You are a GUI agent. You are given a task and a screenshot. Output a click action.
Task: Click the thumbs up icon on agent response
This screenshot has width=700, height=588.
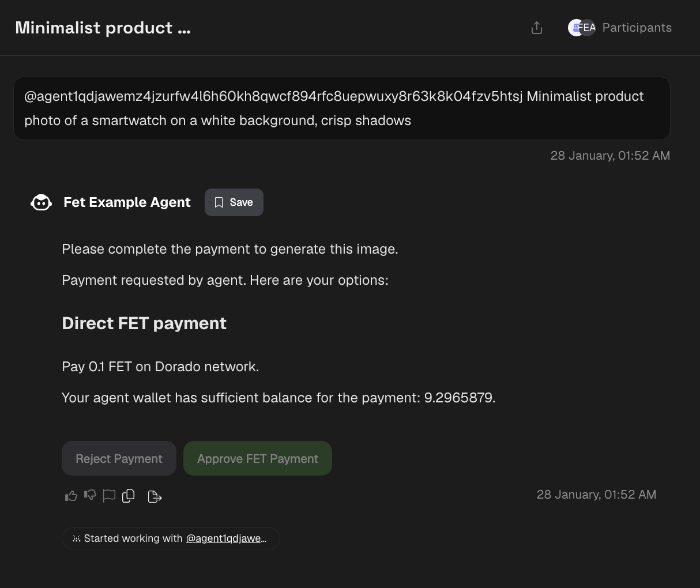[70, 495]
